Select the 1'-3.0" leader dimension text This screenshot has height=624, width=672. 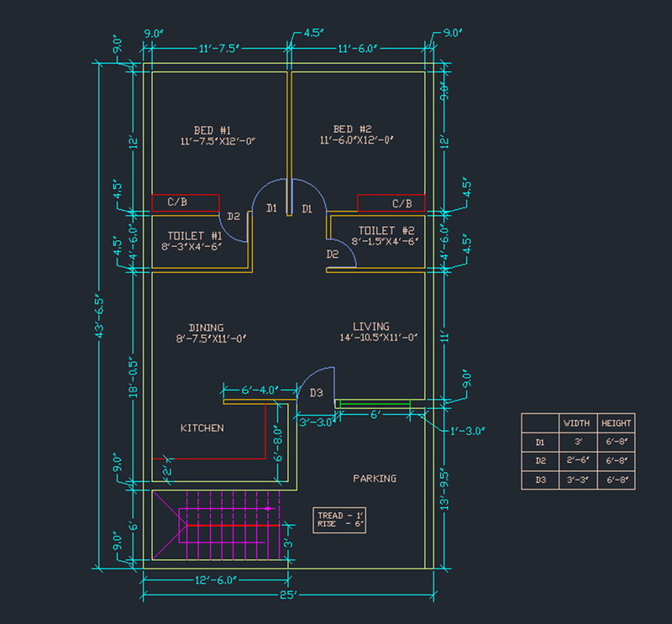468,431
